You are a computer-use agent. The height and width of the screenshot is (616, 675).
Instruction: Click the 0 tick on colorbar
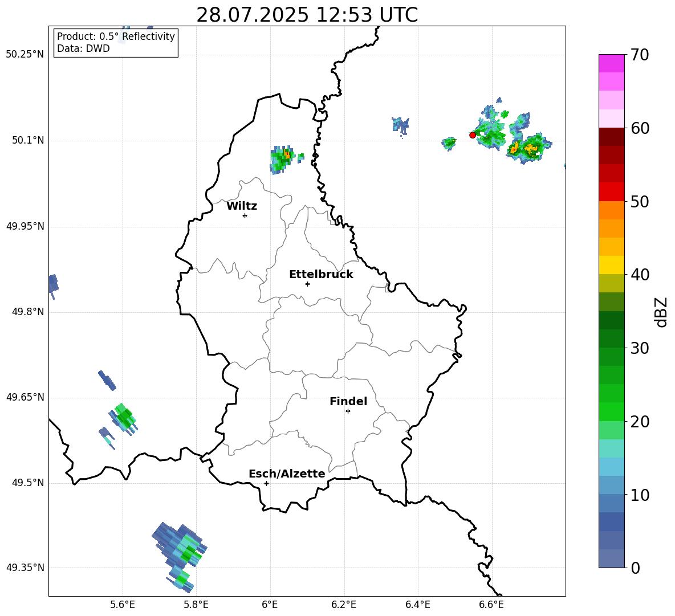pos(635,568)
